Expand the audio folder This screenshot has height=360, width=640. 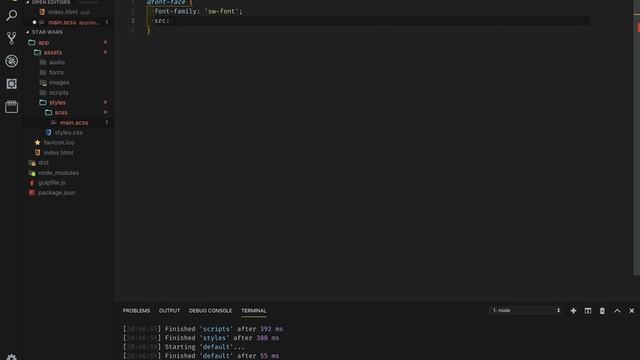click(57, 62)
